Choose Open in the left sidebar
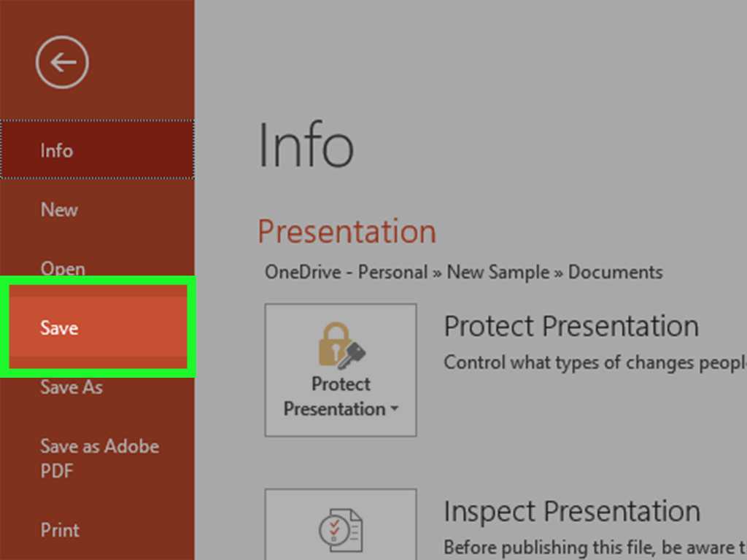The height and width of the screenshot is (560, 747). point(63,268)
